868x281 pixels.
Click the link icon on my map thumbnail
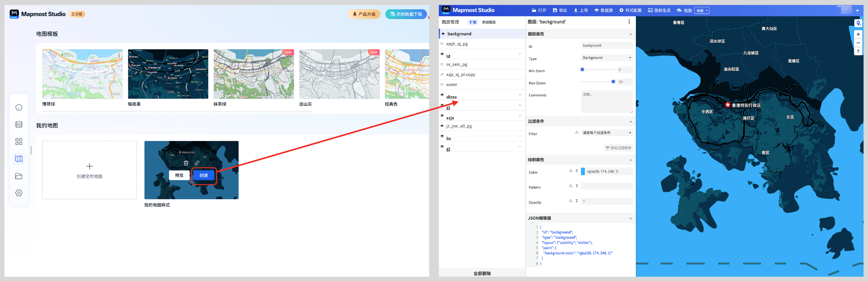click(197, 163)
